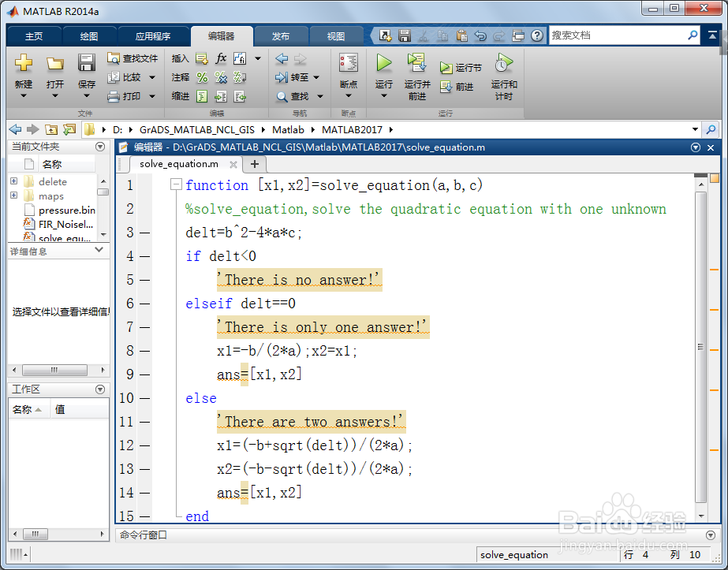This screenshot has width=728, height=570.
Task: Add a new editor tab with plus button
Action: coord(255,164)
